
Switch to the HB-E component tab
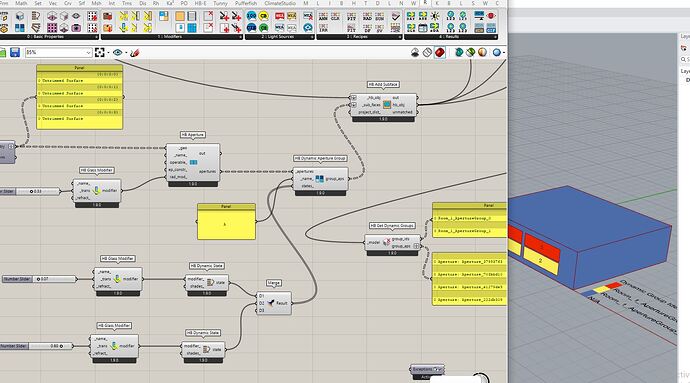point(200,3)
